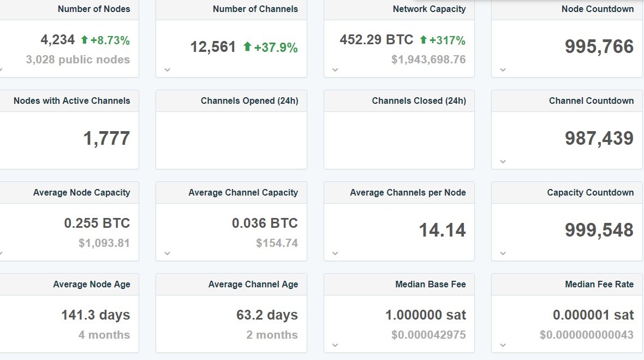Click the 1,777 active channel nodes value
Viewport: 644px width, 360px height.
click(106, 138)
